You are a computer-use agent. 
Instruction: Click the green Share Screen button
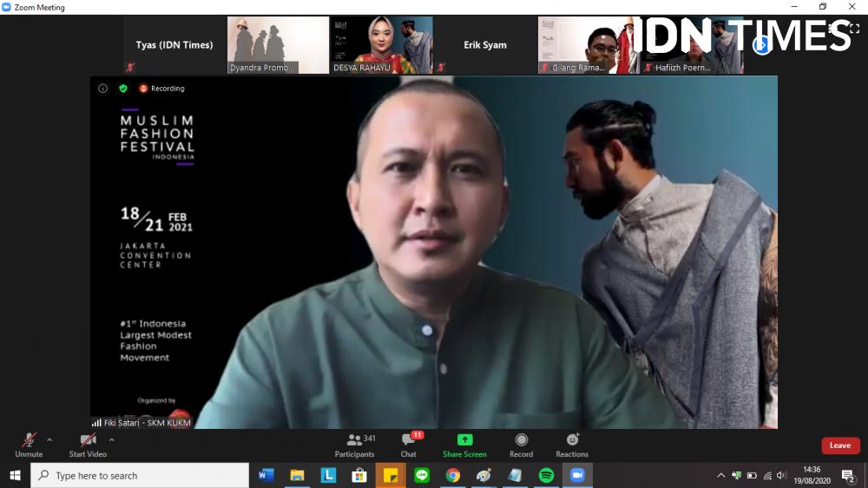(x=464, y=445)
